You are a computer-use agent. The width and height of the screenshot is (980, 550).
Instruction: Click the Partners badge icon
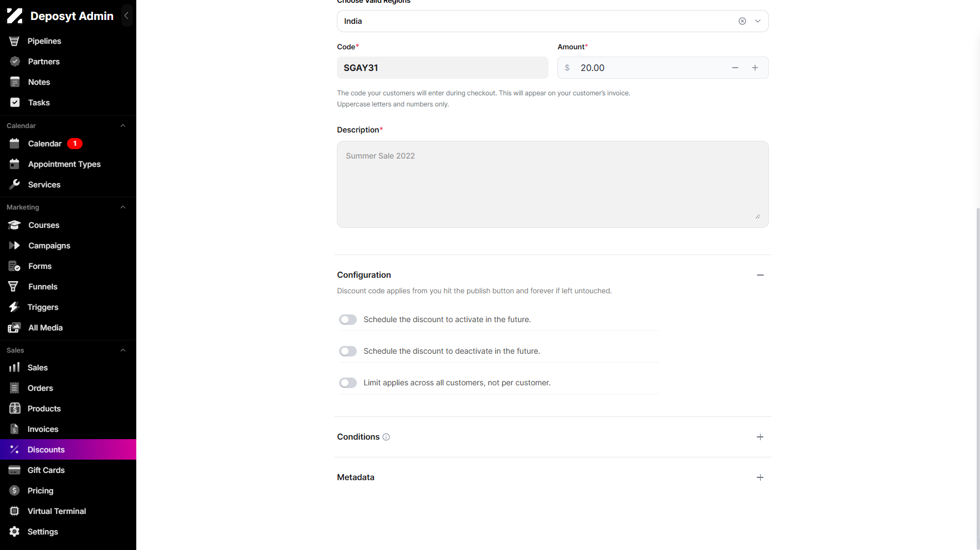[x=15, y=62]
